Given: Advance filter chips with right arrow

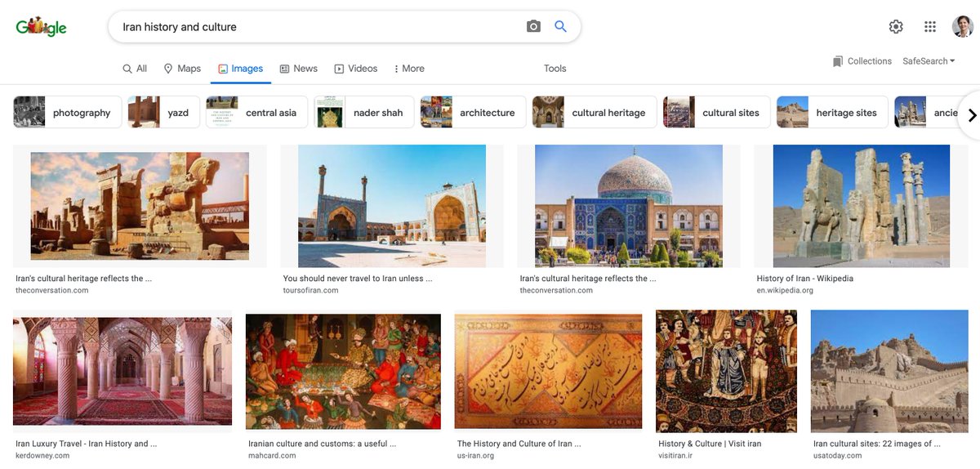Looking at the screenshot, I should click(971, 115).
